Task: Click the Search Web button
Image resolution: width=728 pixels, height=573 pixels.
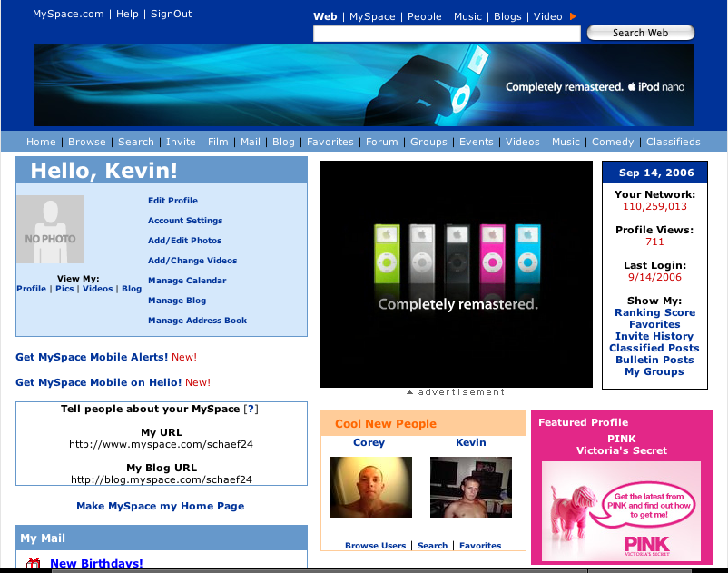Action: [641, 33]
